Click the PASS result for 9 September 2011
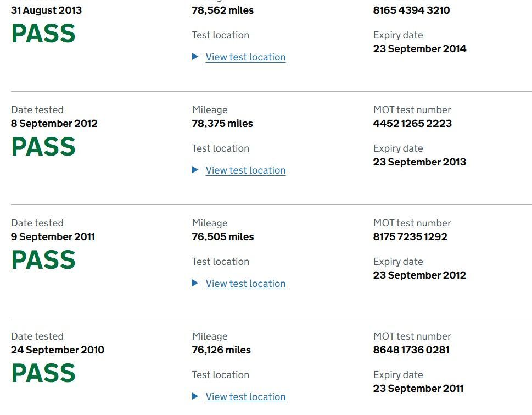This screenshot has height=415, width=532. pos(43,260)
